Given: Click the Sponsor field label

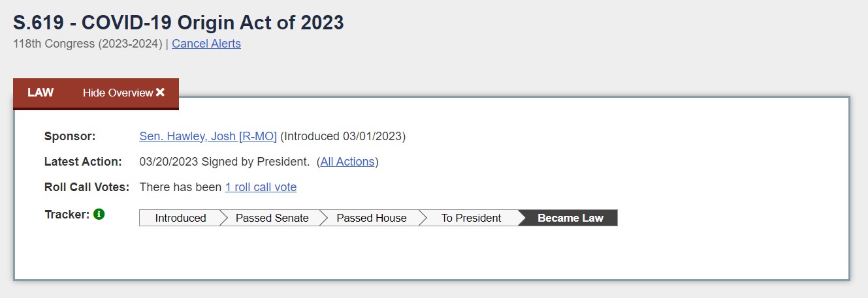Looking at the screenshot, I should (x=70, y=136).
